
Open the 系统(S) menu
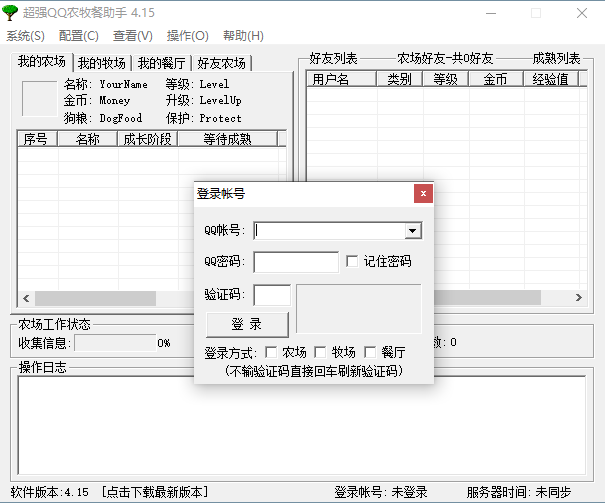[25, 36]
